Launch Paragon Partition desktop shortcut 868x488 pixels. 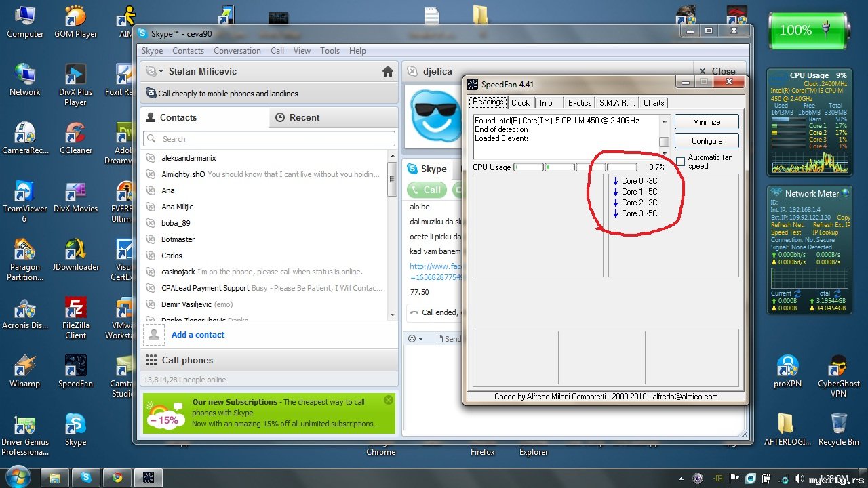(x=25, y=260)
